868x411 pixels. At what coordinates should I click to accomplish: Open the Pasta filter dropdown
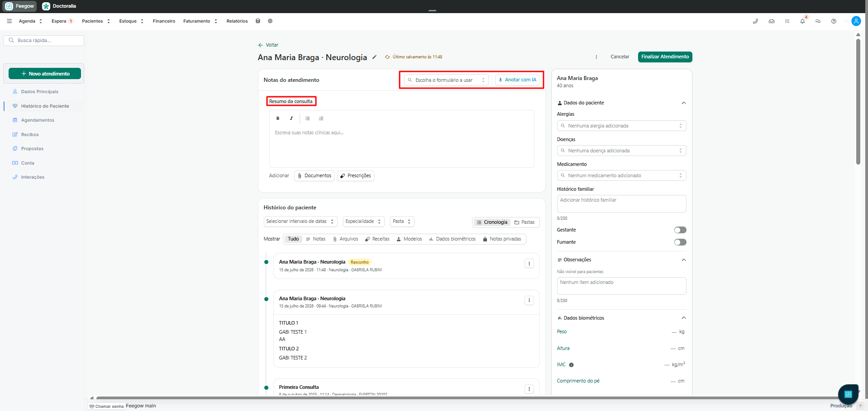[402, 222]
